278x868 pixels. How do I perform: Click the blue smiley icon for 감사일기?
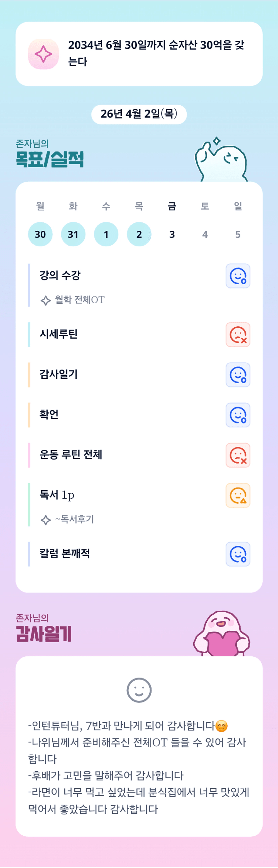pyautogui.click(x=238, y=375)
